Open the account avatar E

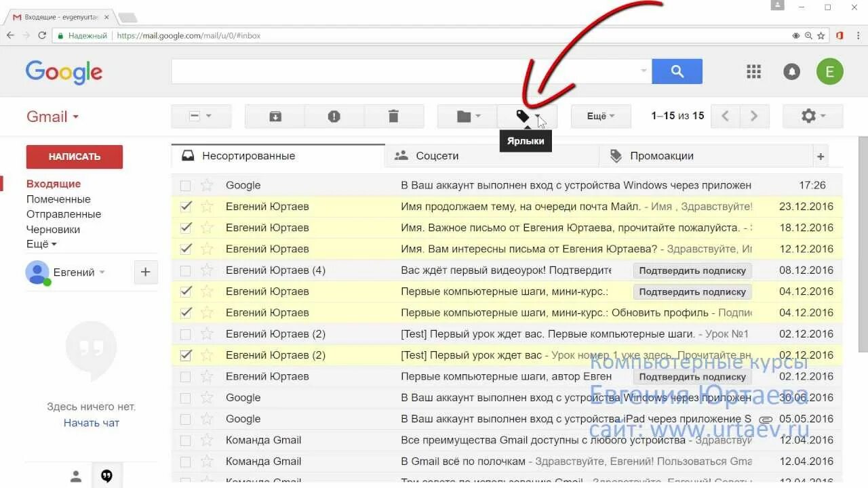pyautogui.click(x=830, y=71)
